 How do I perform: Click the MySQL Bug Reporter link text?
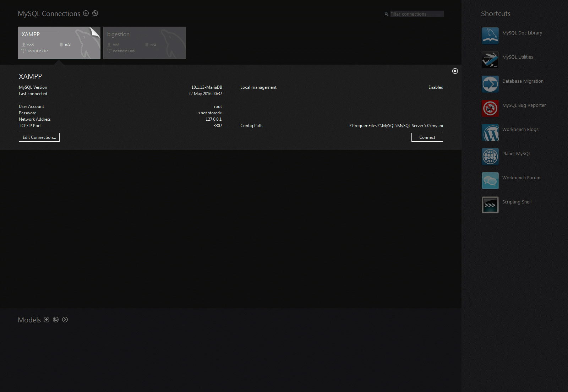[x=524, y=105]
